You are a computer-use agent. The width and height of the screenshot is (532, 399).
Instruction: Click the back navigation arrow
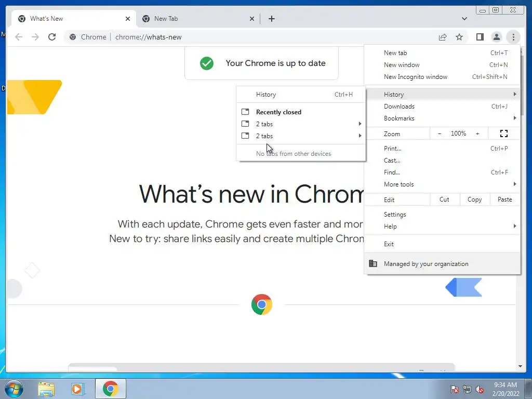(x=19, y=37)
